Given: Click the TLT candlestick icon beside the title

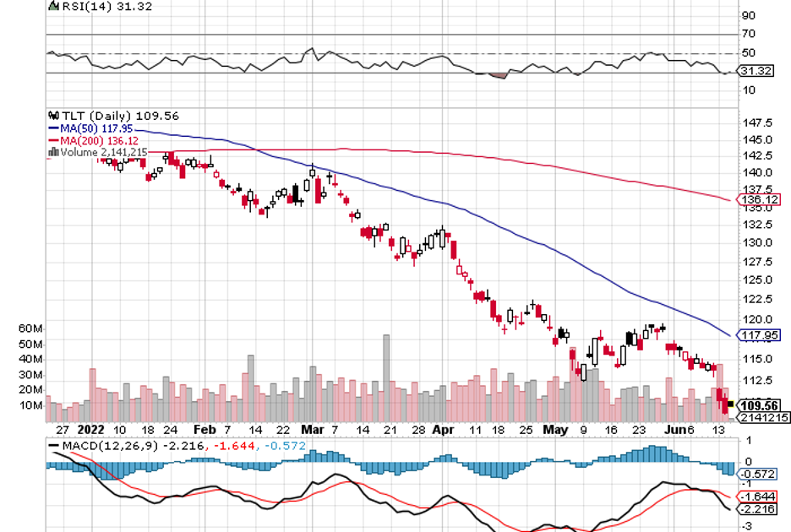Looking at the screenshot, I should click(53, 116).
